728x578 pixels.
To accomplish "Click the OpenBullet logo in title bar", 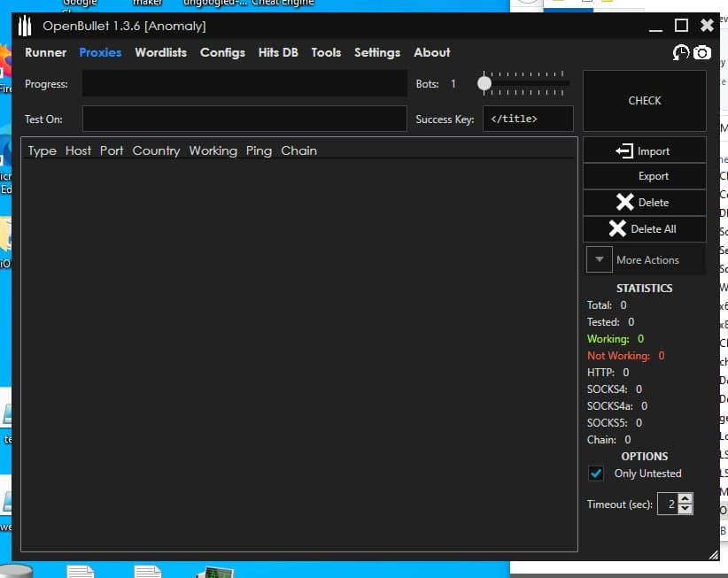I will point(25,26).
